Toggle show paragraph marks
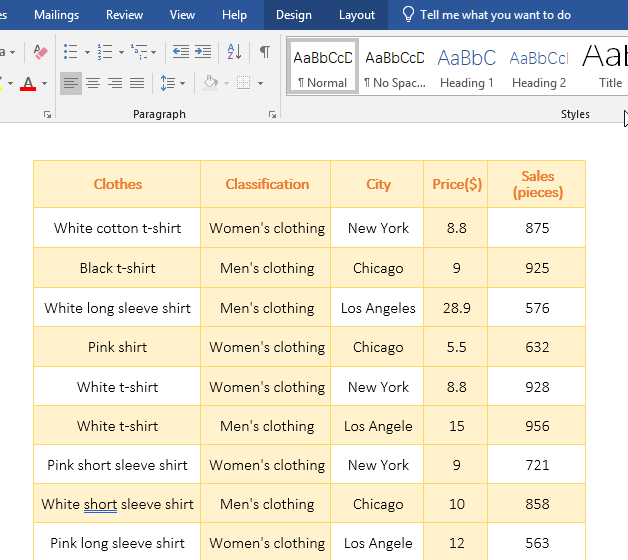This screenshot has width=628, height=560. pyautogui.click(x=264, y=52)
